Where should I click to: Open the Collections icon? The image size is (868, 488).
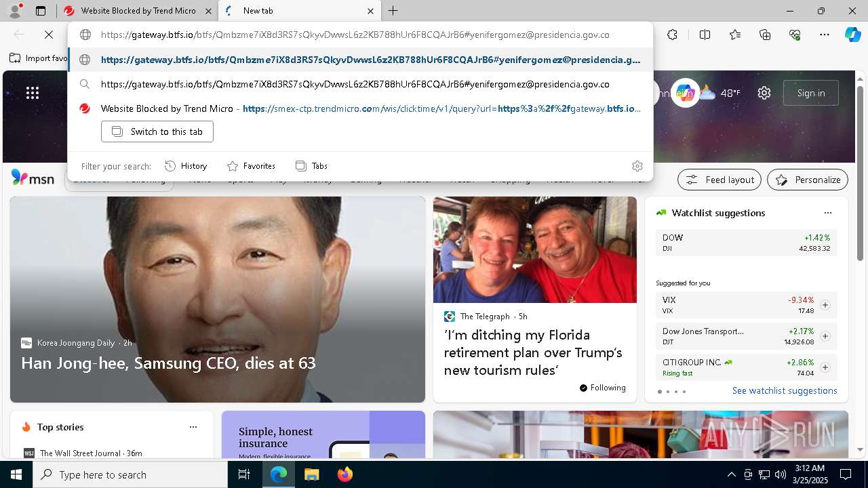[765, 35]
